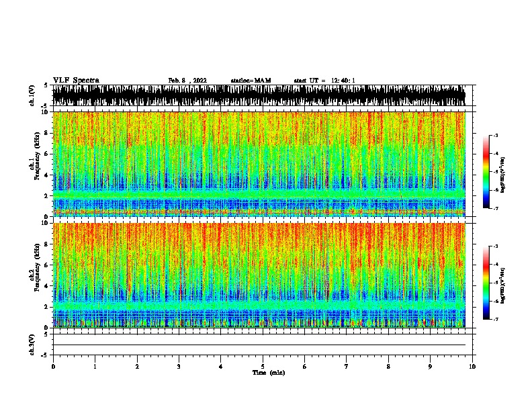Click the 5 tick label on the time axis

[263, 366]
